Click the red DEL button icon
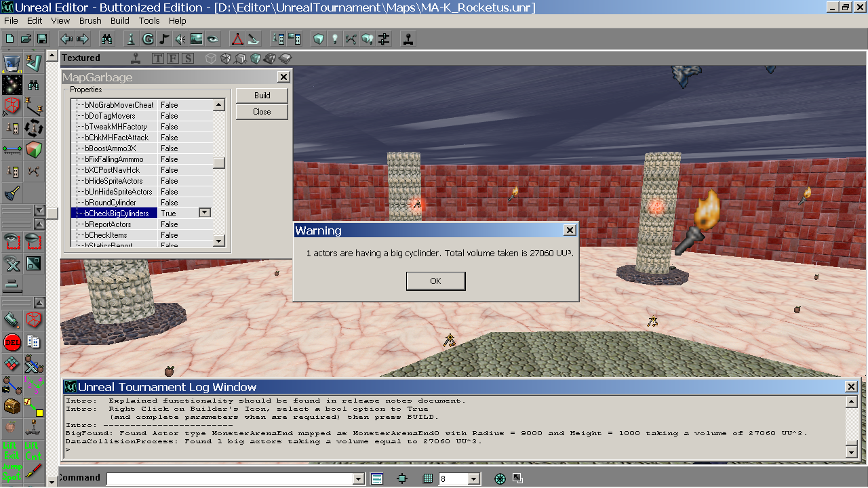The width and height of the screenshot is (868, 488). pos(12,342)
